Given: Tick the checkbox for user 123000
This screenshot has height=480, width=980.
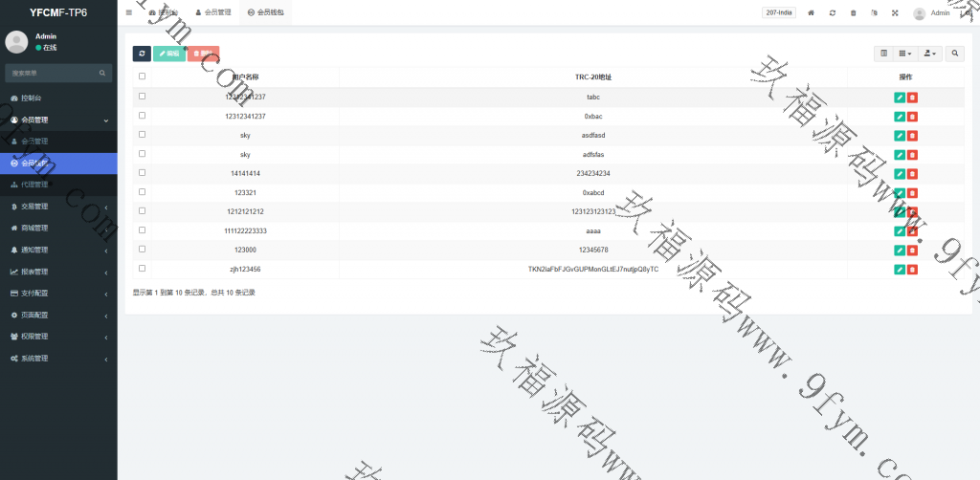Looking at the screenshot, I should pyautogui.click(x=143, y=250).
